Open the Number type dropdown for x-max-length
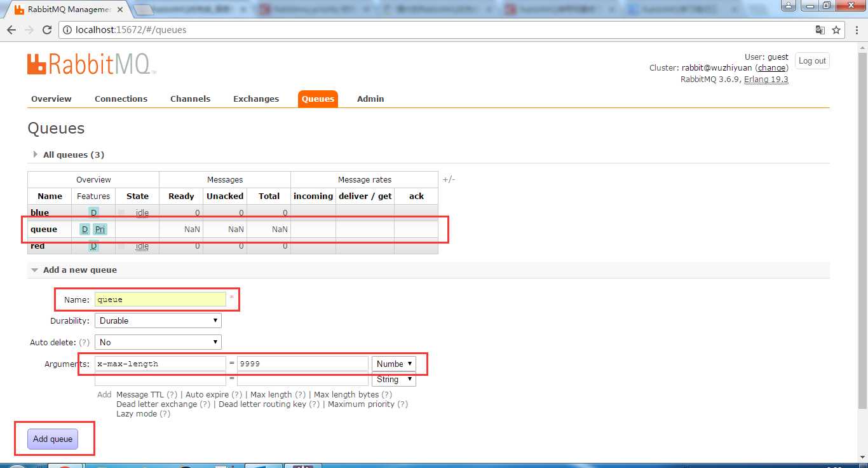868x468 pixels. [x=394, y=364]
